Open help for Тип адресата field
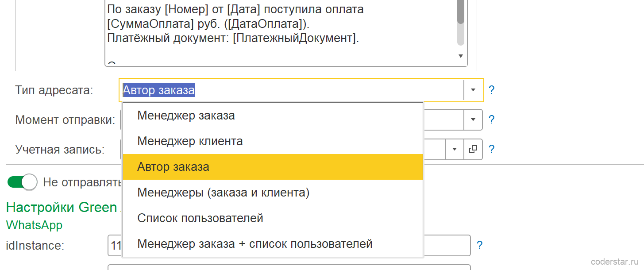Screen dimensions: 644x270 point(491,90)
